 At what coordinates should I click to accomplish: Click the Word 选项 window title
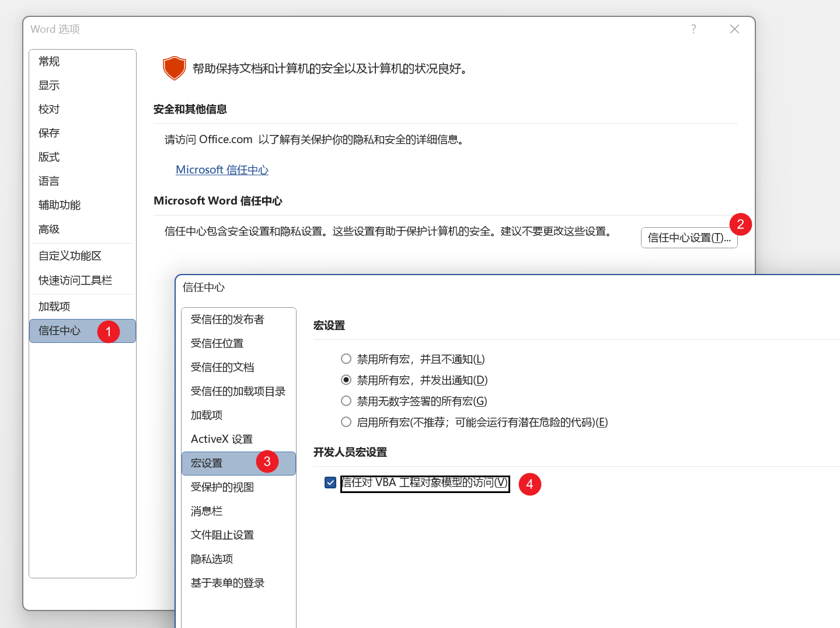pyautogui.click(x=55, y=29)
